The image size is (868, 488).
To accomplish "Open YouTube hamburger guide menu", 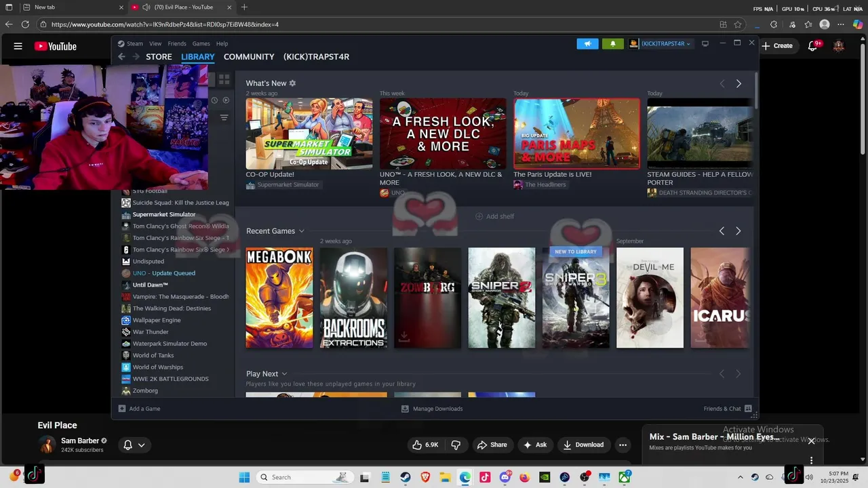I will point(18,46).
